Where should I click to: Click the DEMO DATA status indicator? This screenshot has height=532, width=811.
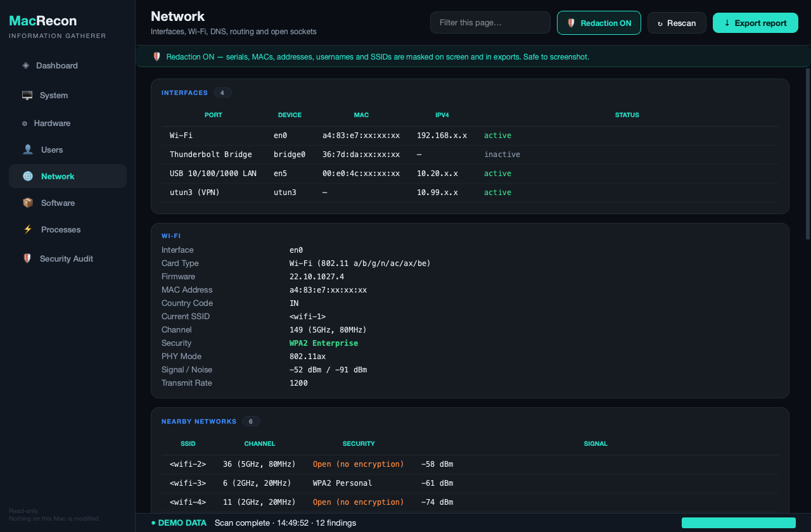click(x=179, y=523)
